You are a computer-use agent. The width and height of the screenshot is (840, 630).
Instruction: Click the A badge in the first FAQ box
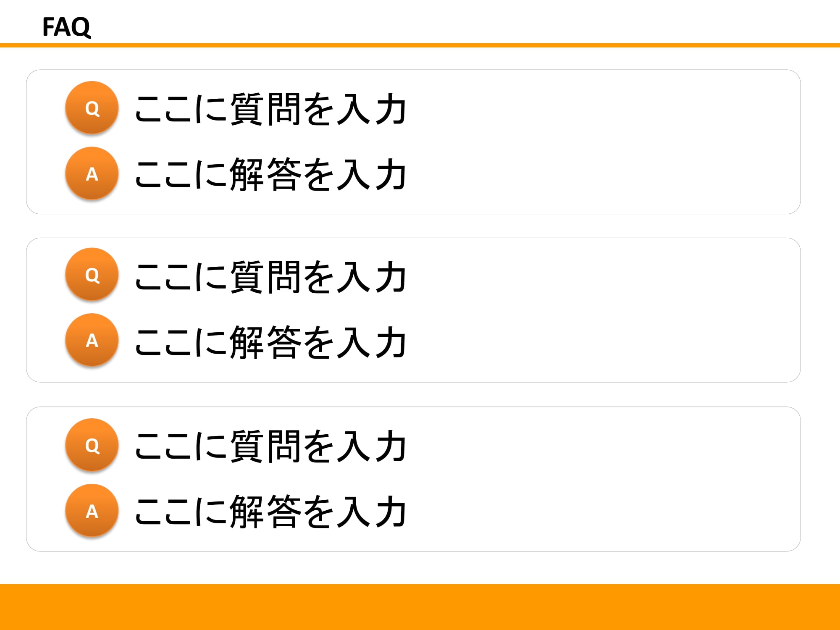pyautogui.click(x=92, y=173)
